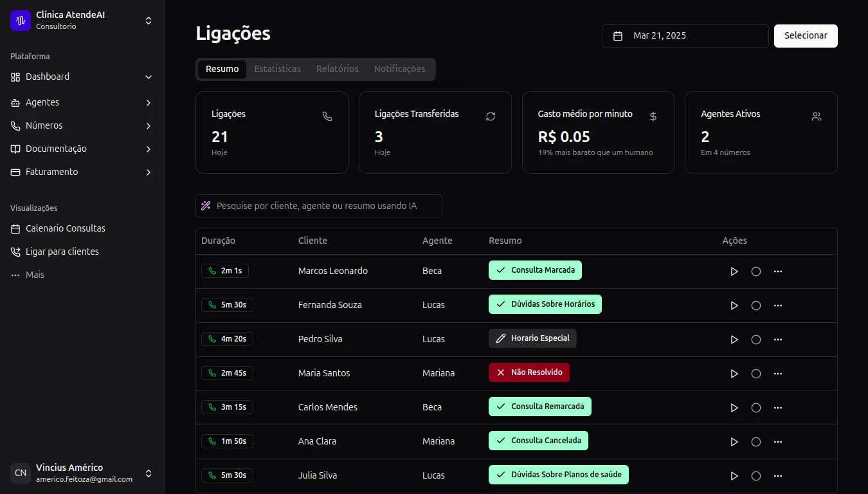Switch to the Estatísticas tab

277,69
